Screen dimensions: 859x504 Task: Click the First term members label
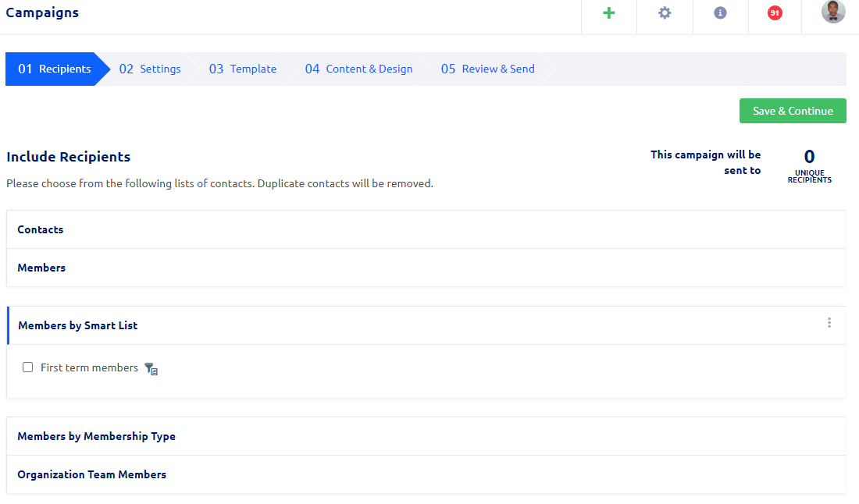point(89,367)
